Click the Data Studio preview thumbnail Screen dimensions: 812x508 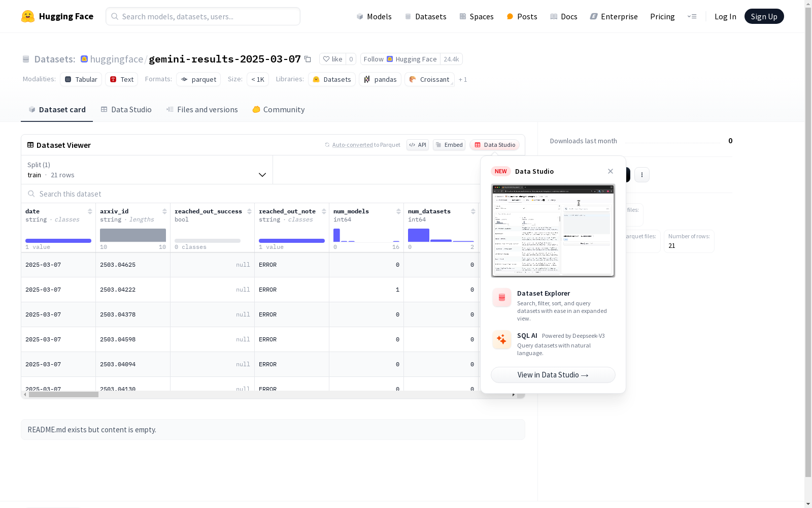click(553, 231)
